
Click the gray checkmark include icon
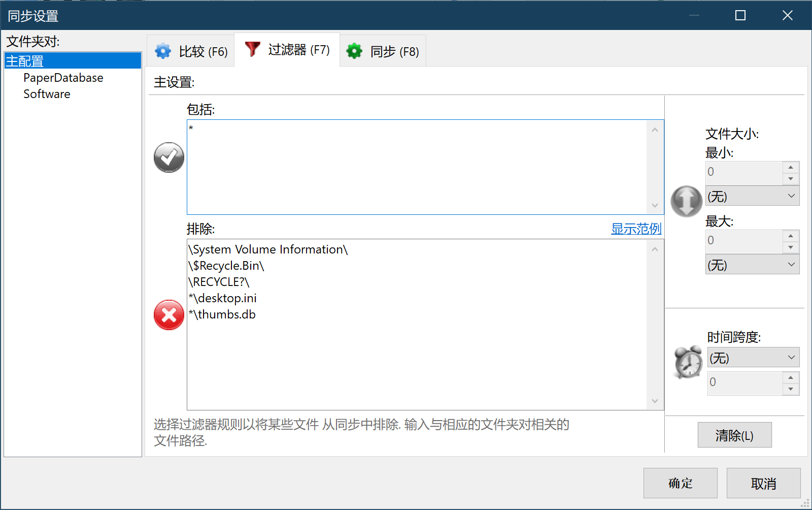169,157
